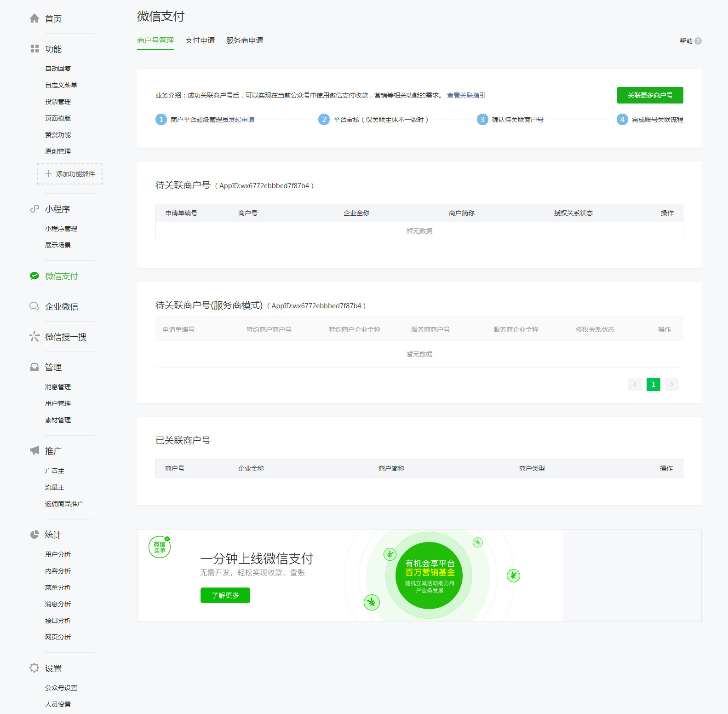Open 自定义菜单 in the sidebar
Viewport: 728px width, 714px height.
pos(61,85)
